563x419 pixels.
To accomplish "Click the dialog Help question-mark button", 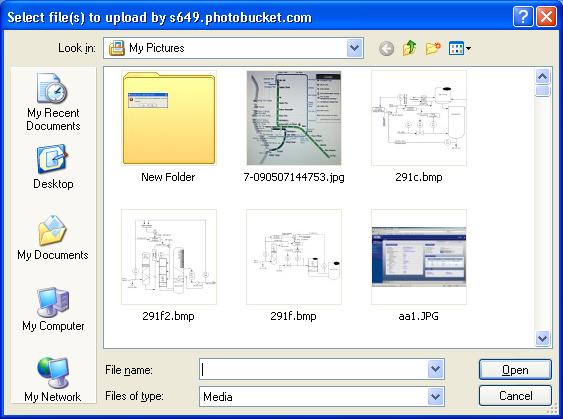I will coord(523,17).
